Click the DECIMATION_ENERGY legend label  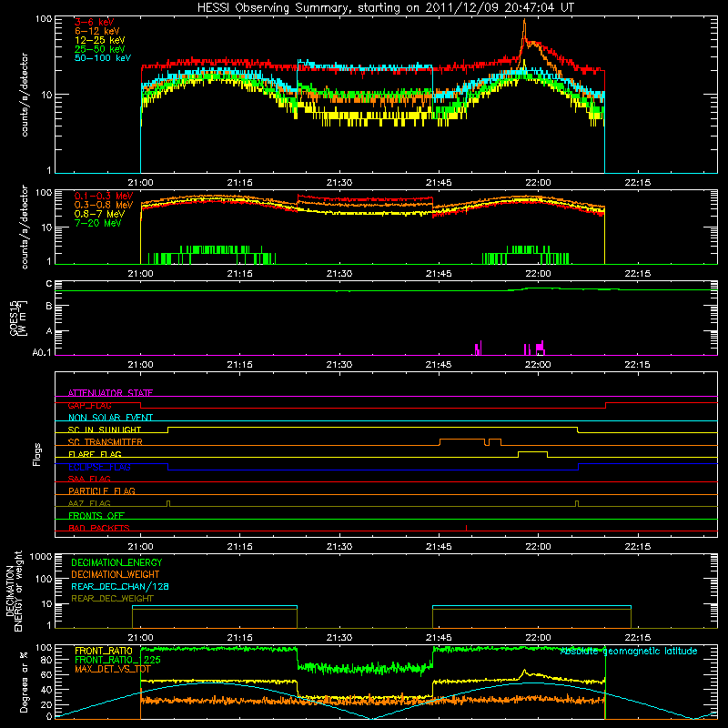(x=116, y=562)
